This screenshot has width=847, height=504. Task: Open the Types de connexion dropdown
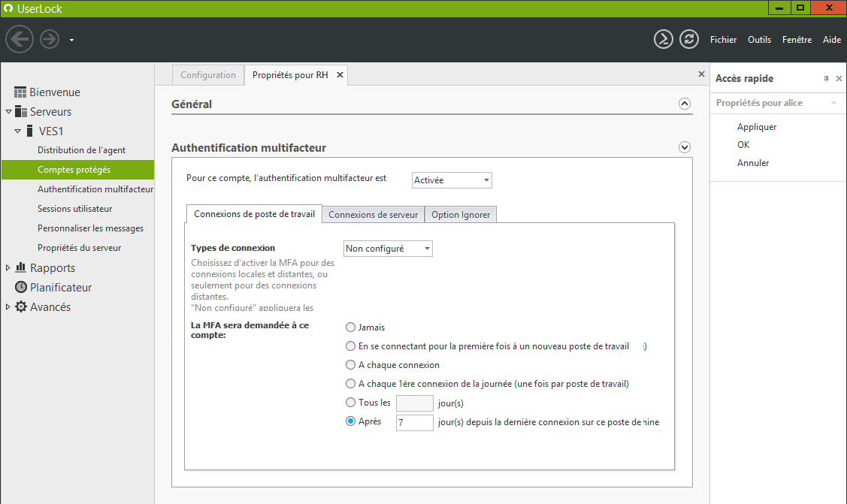pos(388,248)
